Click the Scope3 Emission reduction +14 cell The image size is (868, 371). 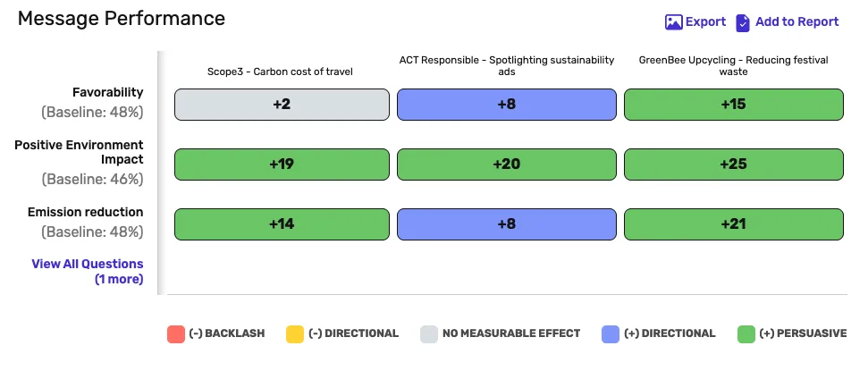click(282, 224)
